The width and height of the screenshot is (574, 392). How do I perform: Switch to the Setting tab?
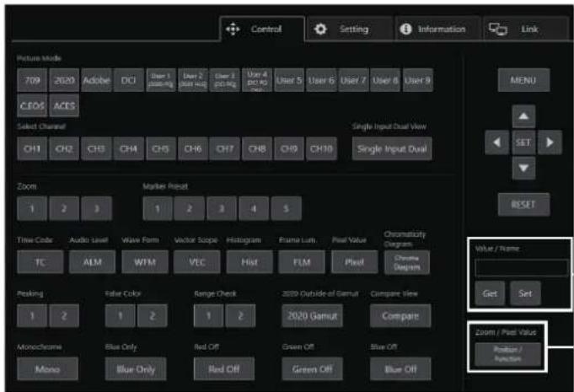350,29
